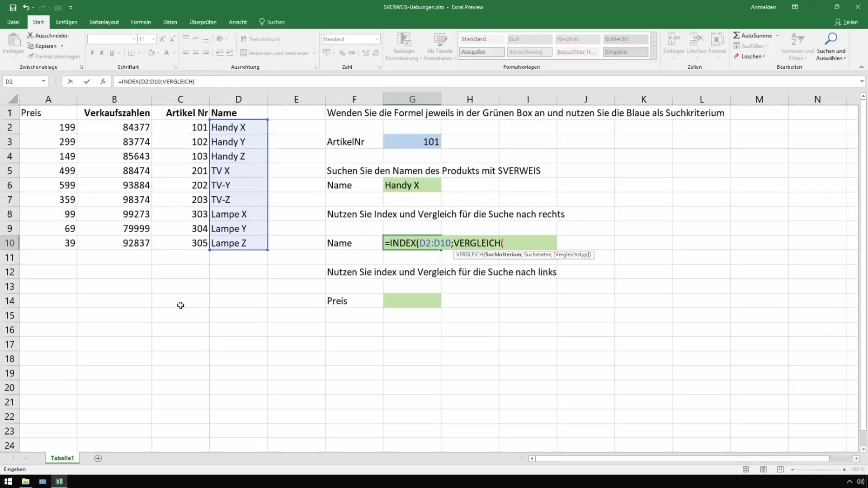The height and width of the screenshot is (488, 868).
Task: Toggle bold F formatting
Action: click(x=92, y=53)
